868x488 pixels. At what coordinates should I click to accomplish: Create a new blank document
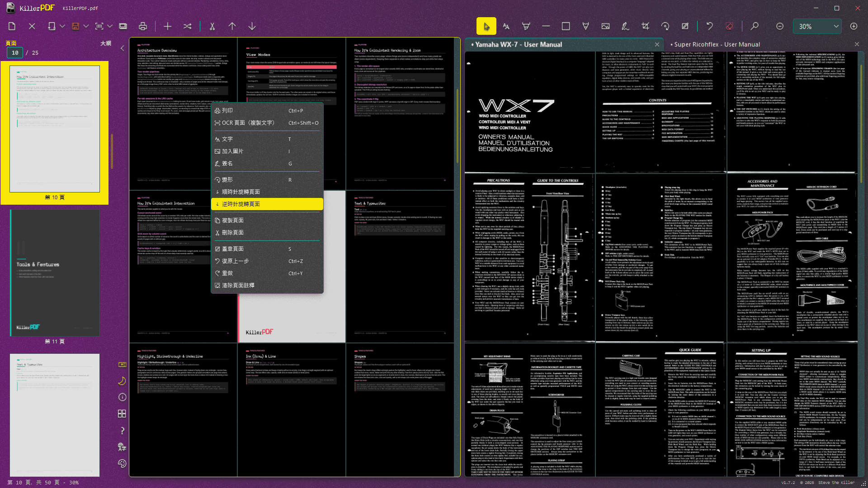tap(12, 26)
